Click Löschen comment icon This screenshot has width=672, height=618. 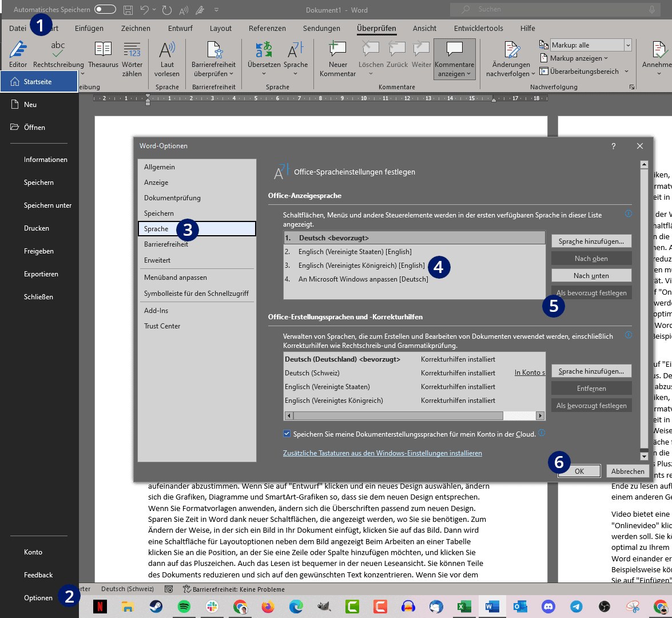click(x=371, y=50)
